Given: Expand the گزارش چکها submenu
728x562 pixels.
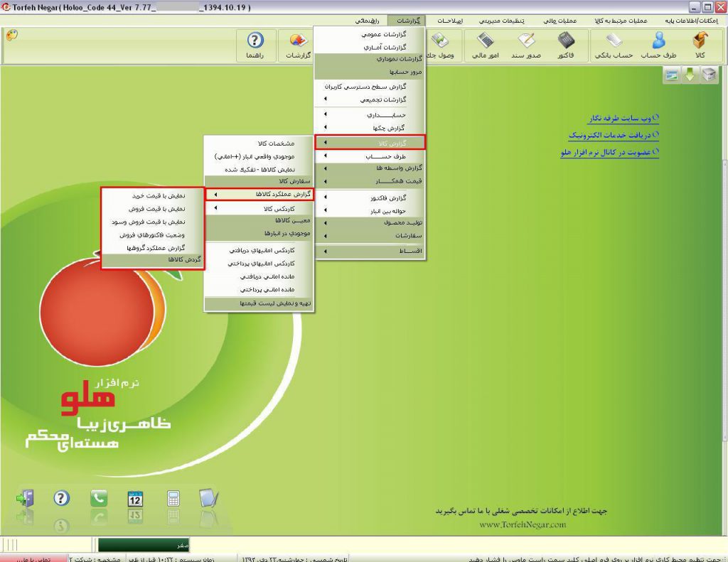Looking at the screenshot, I should click(x=370, y=128).
